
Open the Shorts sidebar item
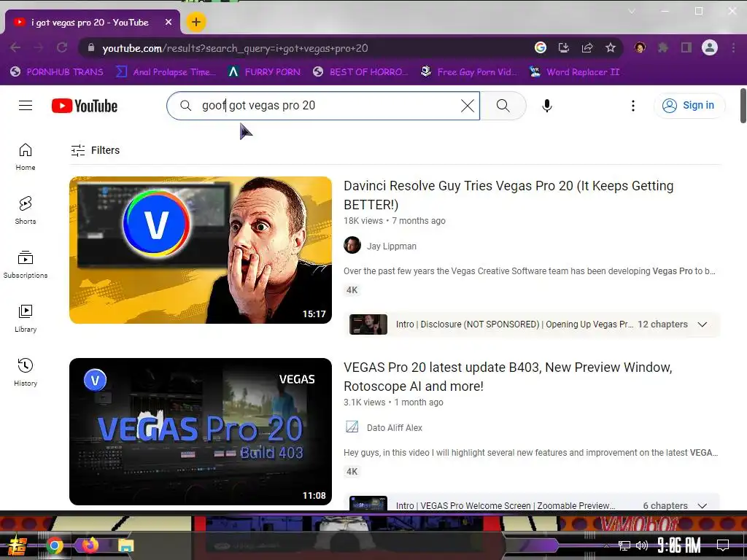coord(26,211)
